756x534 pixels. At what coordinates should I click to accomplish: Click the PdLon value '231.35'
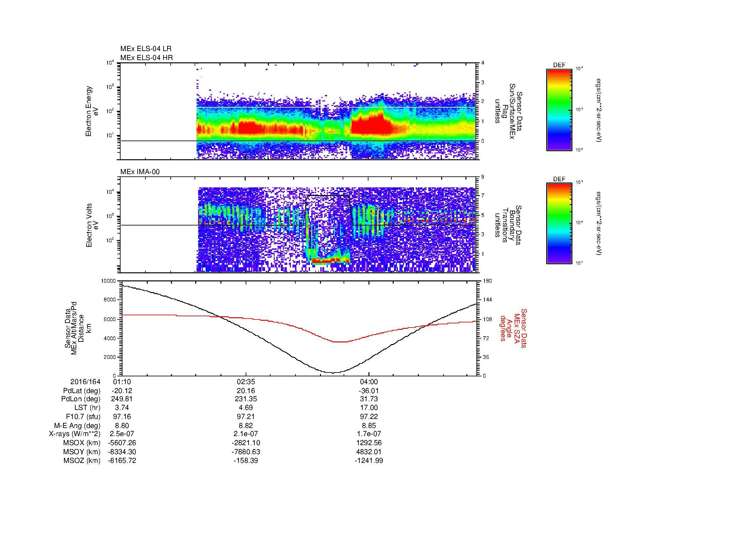pyautogui.click(x=246, y=399)
